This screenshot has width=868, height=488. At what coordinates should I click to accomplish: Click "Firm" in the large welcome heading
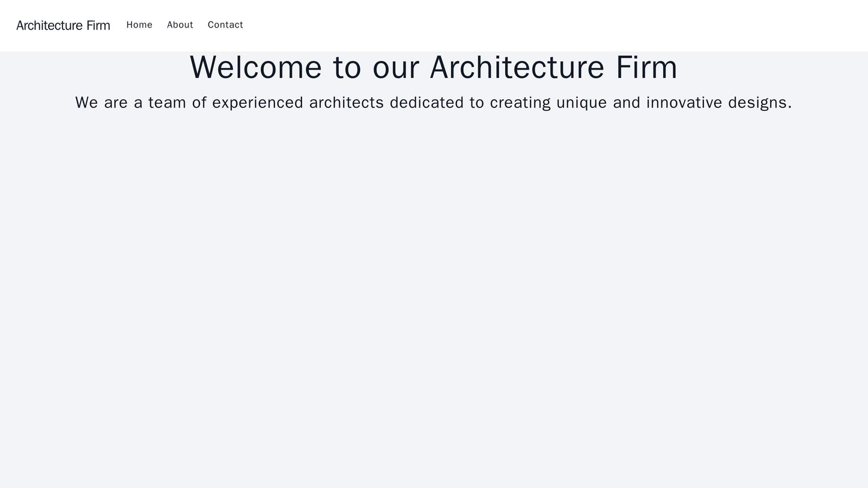646,67
